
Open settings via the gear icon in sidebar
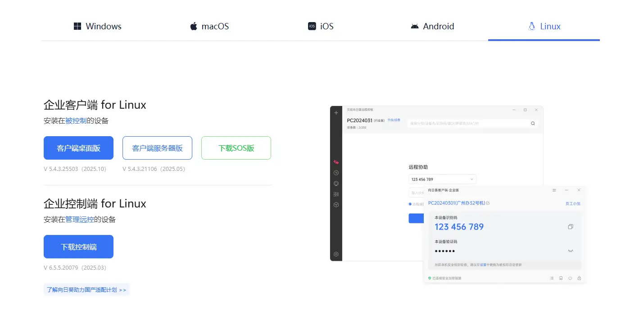(x=336, y=254)
